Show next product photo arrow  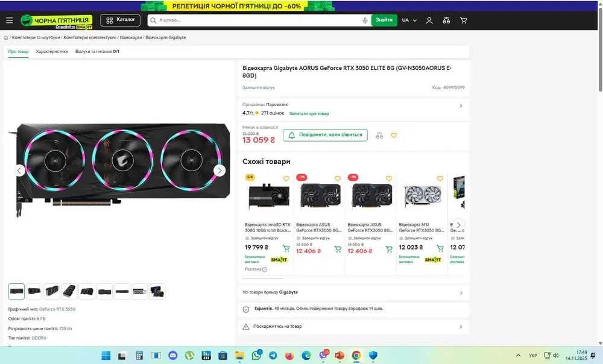[x=219, y=171]
